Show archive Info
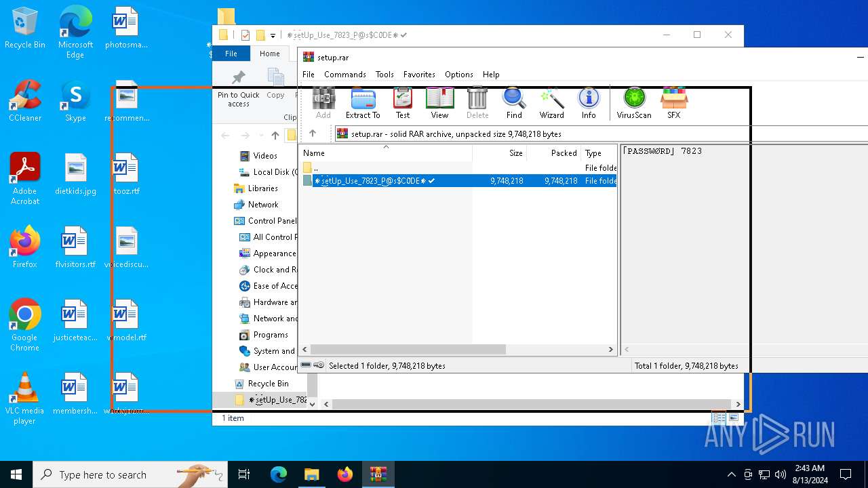Screen dimensions: 868x488 click(x=589, y=103)
